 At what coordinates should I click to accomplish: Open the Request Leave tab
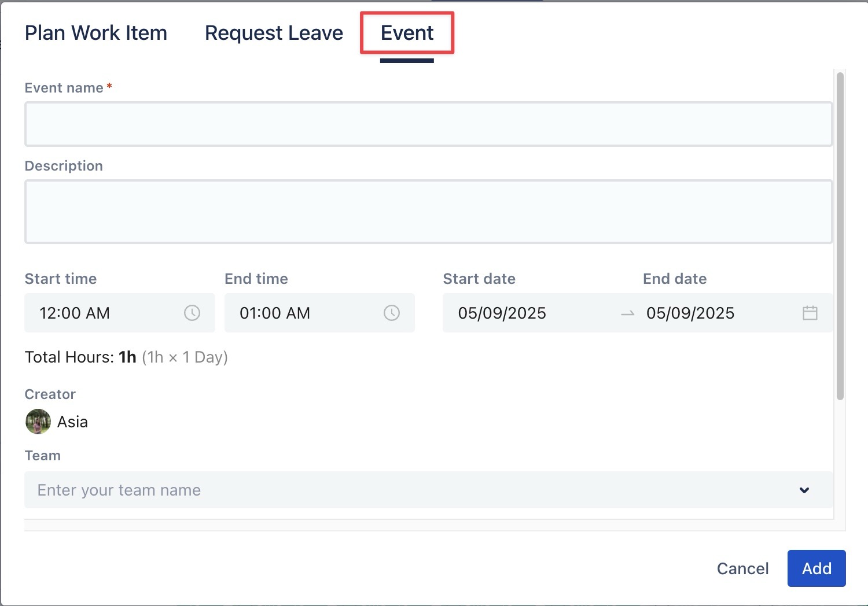point(274,34)
